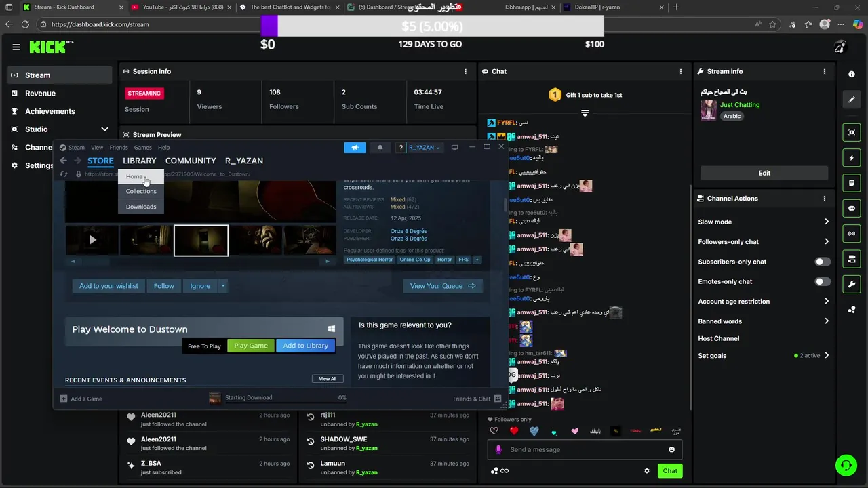The image size is (868, 488).
Task: Click Add to Library button
Action: coord(305,346)
